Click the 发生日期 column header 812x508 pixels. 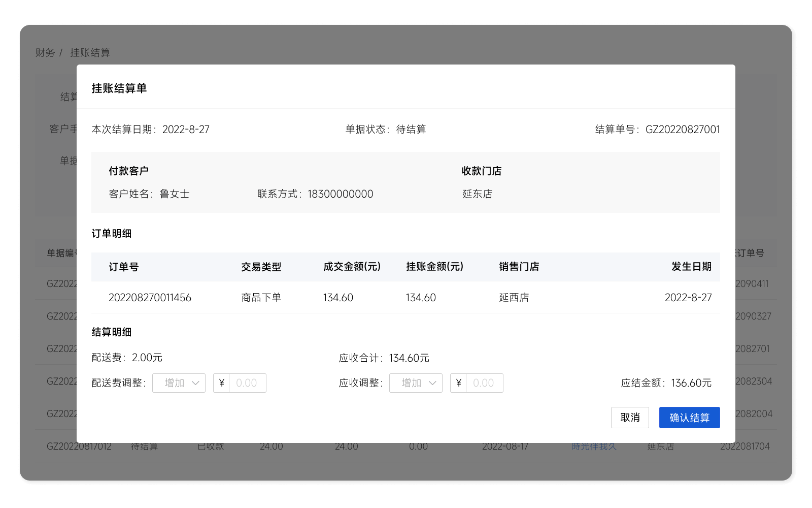coord(691,267)
